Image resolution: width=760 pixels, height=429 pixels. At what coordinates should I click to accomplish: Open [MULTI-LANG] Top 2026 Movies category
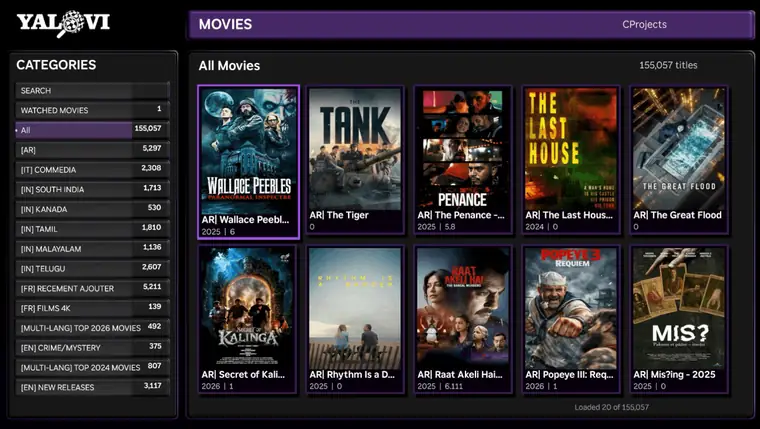click(92, 328)
